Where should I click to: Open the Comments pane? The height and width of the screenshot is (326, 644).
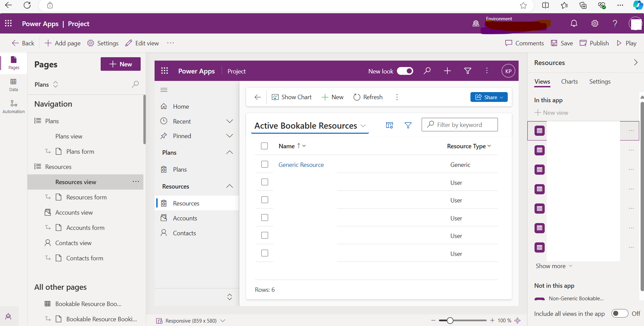click(524, 43)
